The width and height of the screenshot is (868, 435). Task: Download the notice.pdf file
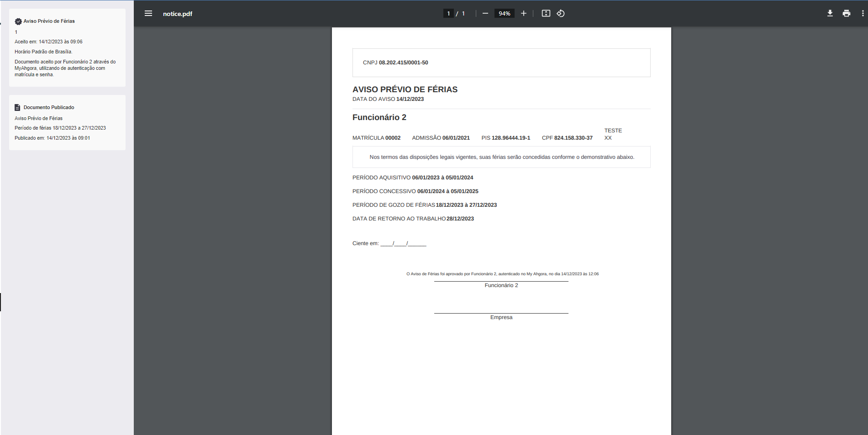[x=830, y=13]
